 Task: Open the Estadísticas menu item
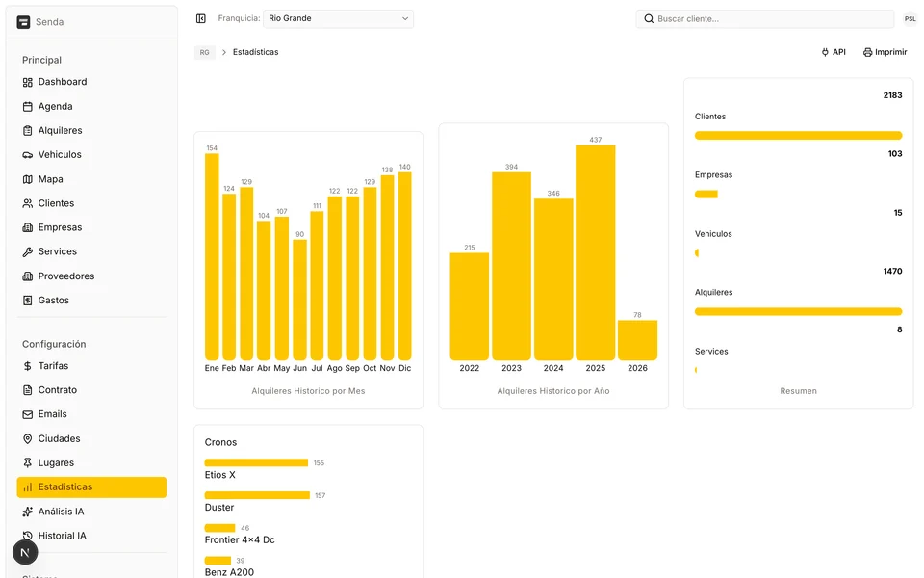[91, 487]
